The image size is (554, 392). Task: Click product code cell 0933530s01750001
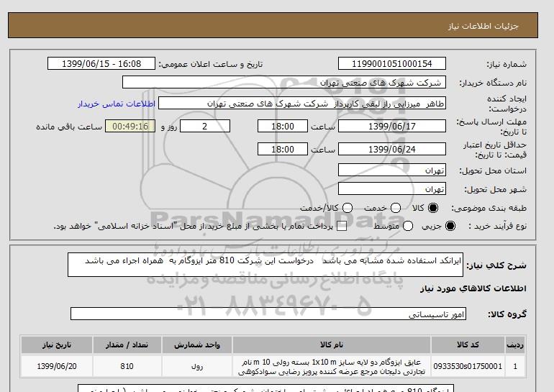pyautogui.click(x=468, y=366)
